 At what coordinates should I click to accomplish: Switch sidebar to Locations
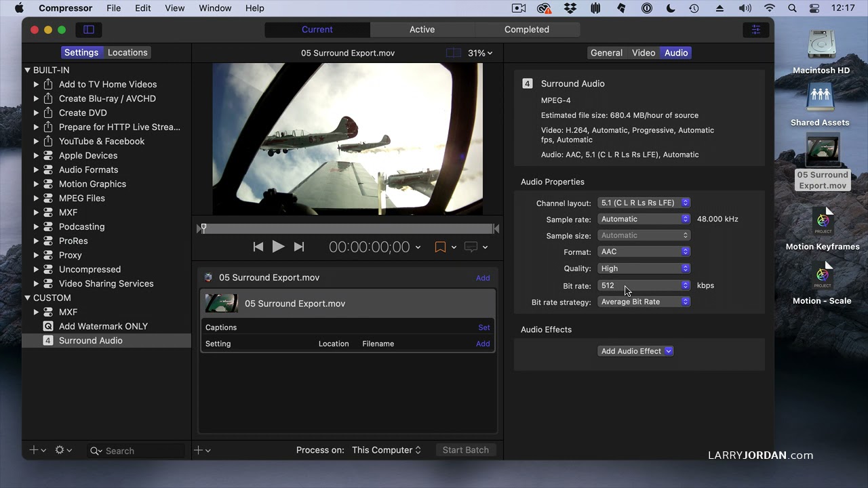coord(127,52)
